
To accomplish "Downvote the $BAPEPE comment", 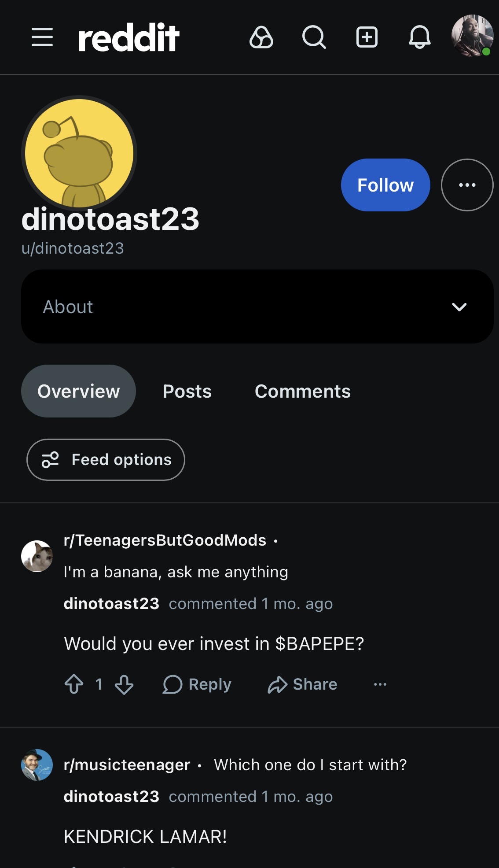I will (x=124, y=684).
